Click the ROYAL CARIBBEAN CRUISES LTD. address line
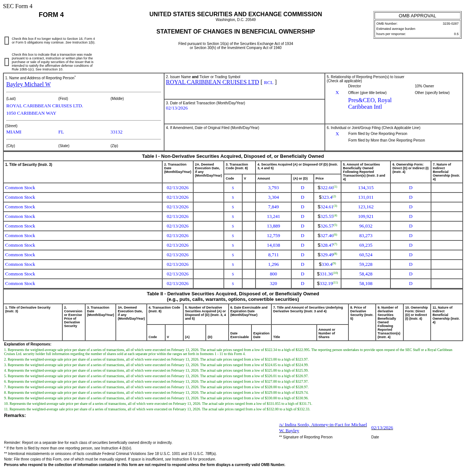466x476 pixels. pos(45,106)
